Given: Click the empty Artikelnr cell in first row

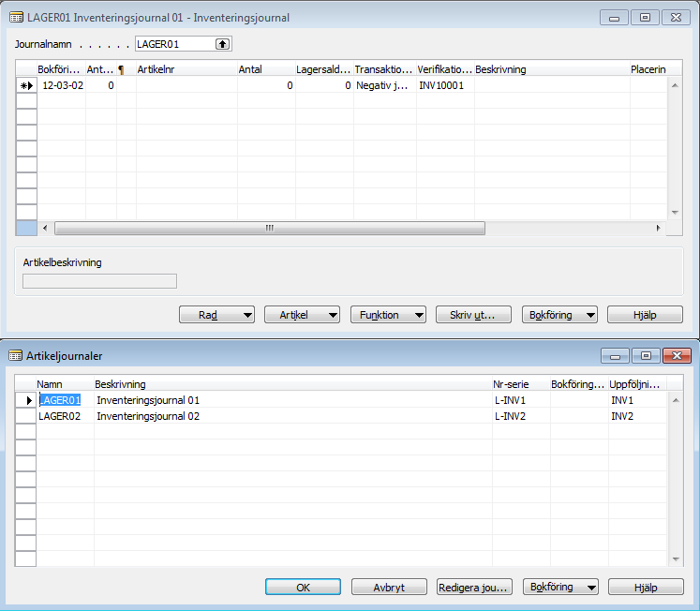Looking at the screenshot, I should click(186, 85).
